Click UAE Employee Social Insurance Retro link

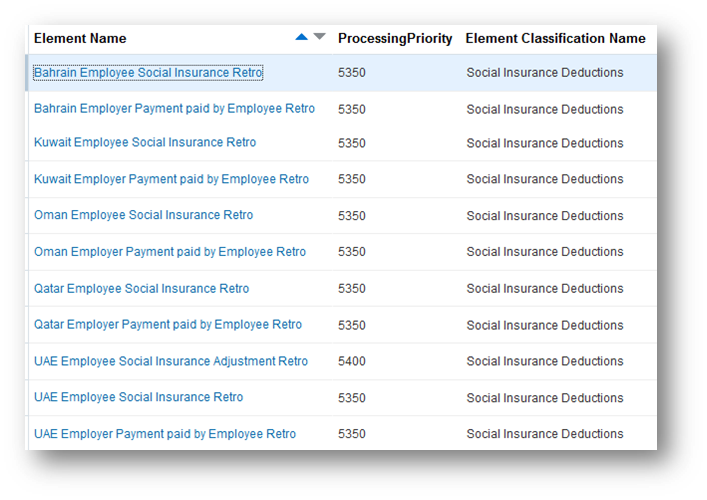click(x=138, y=398)
